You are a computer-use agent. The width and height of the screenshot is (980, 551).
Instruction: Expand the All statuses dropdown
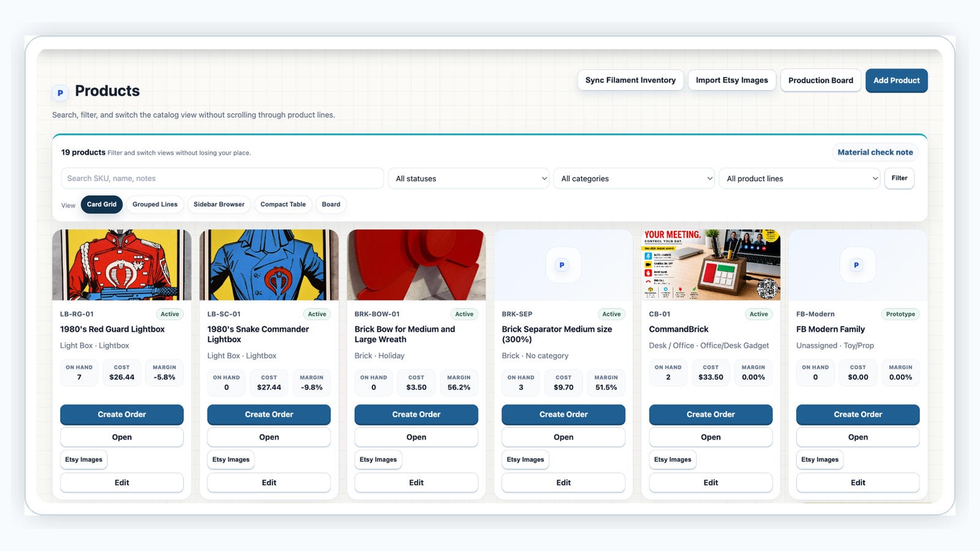tap(469, 178)
